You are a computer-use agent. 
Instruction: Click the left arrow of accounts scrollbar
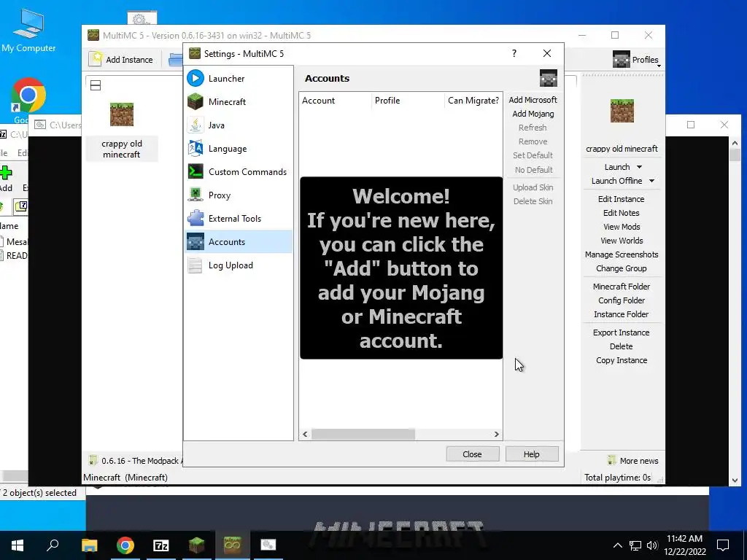point(306,435)
